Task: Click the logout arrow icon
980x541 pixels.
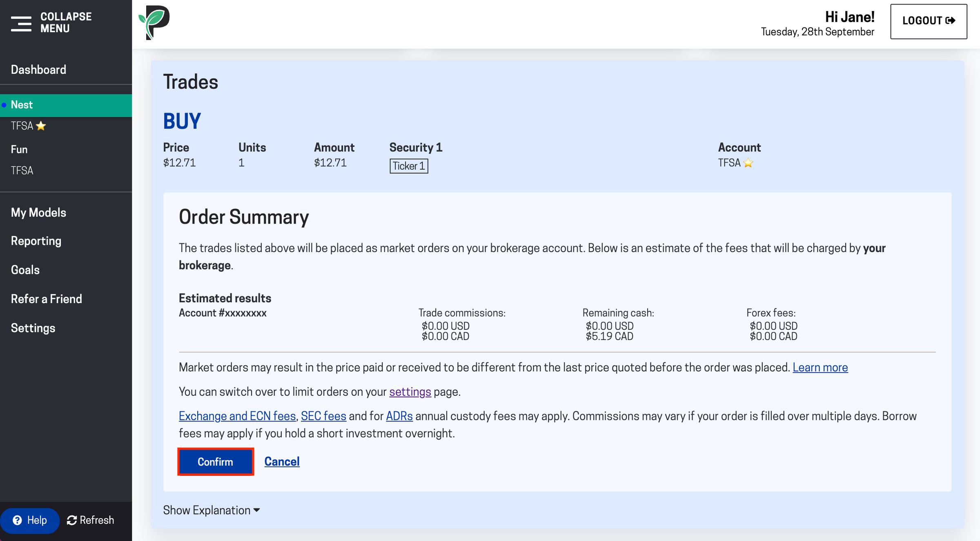Action: 951,21
